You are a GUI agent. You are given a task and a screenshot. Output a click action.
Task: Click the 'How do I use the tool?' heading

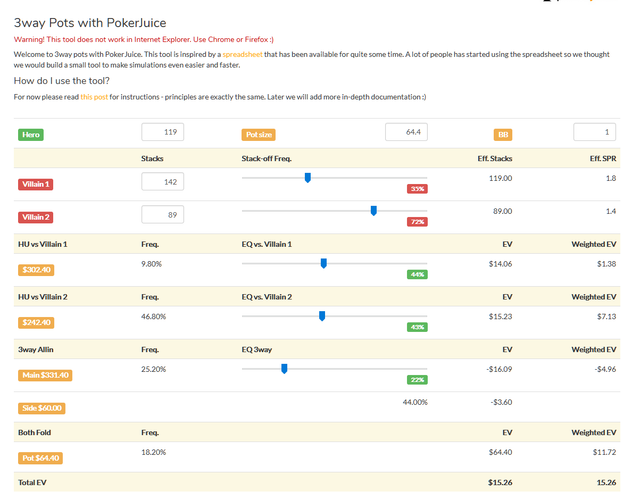click(62, 81)
